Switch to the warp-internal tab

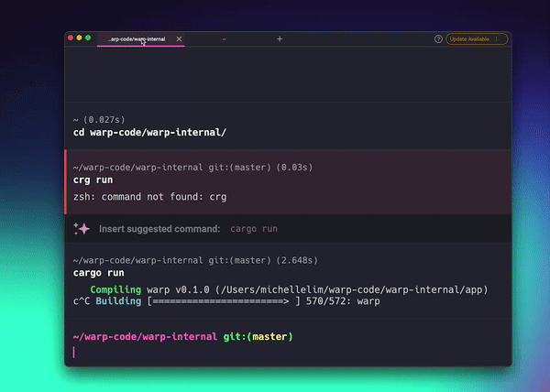pyautogui.click(x=137, y=38)
